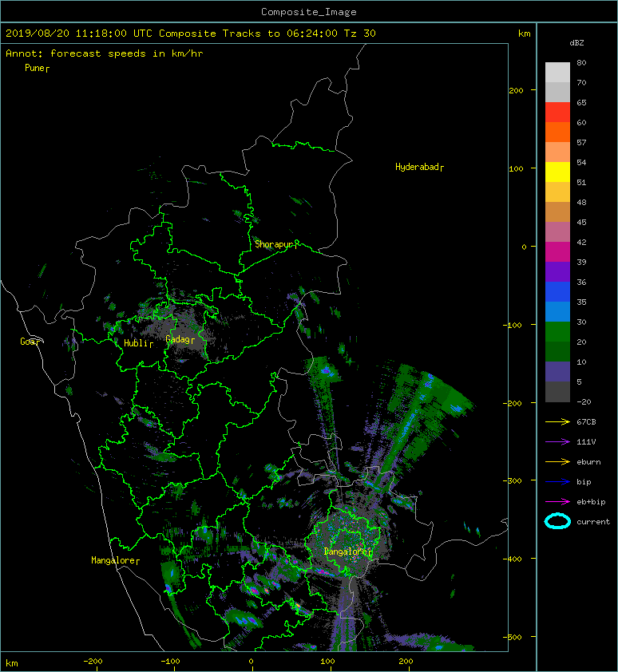Click the km unit label at top right
Image resolution: width=618 pixels, height=672 pixels.
pos(524,34)
